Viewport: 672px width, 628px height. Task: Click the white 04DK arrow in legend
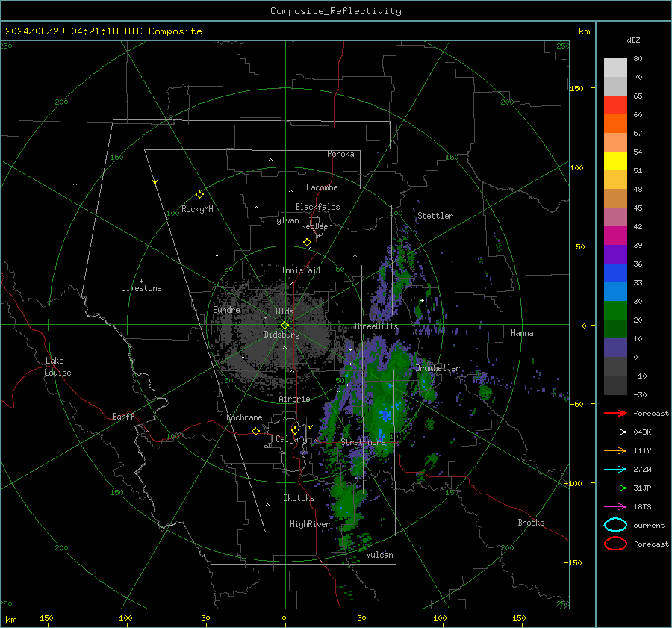615,432
